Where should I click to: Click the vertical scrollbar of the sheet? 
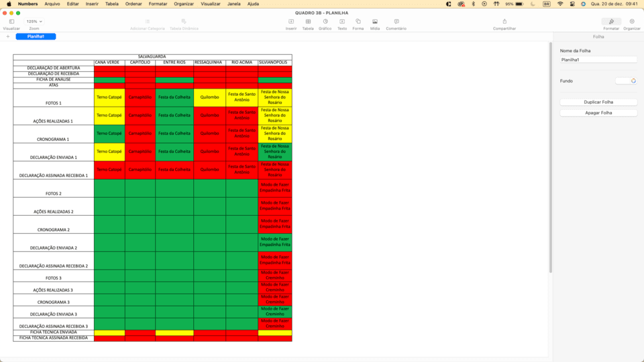(x=551, y=158)
